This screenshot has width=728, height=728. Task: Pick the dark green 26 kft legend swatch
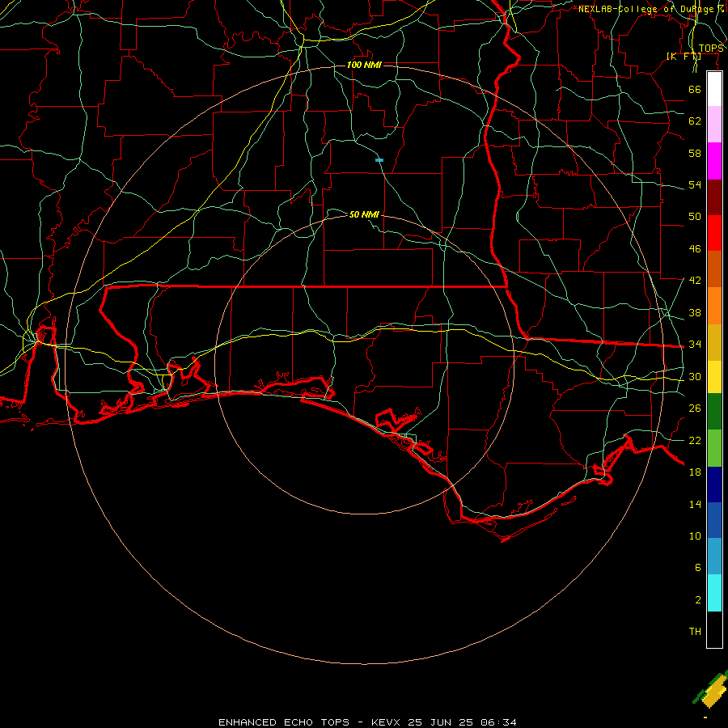coord(714,412)
